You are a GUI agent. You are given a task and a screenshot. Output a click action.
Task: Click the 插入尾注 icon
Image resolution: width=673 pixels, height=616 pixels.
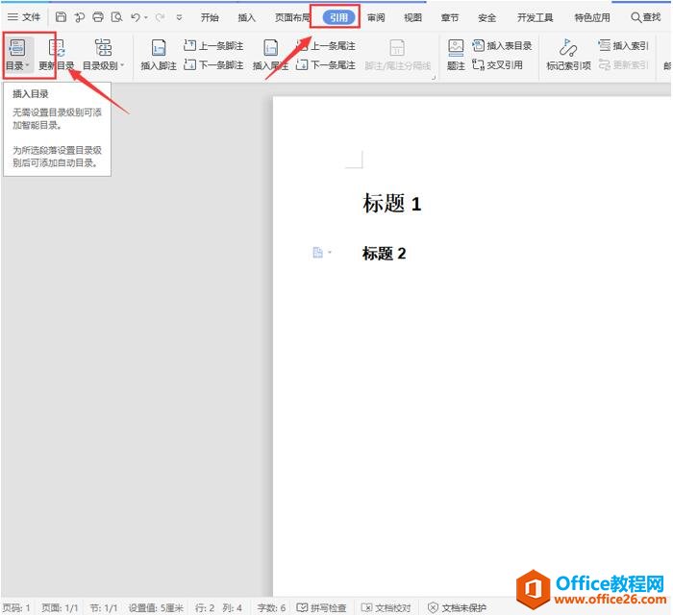pos(270,48)
